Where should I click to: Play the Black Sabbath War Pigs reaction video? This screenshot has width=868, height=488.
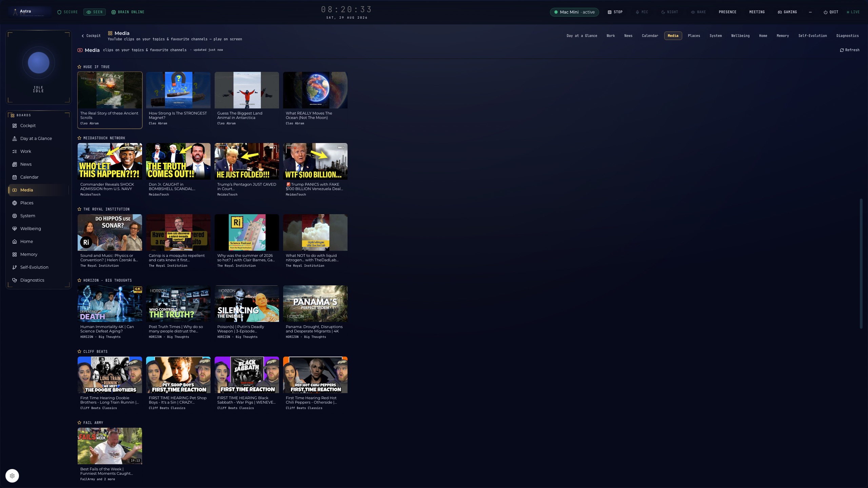tap(247, 385)
